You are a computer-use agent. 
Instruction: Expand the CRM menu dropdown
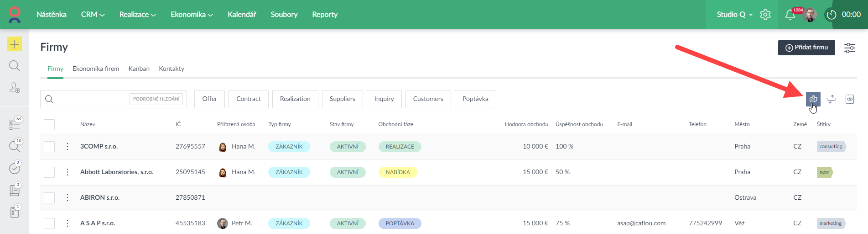click(93, 15)
